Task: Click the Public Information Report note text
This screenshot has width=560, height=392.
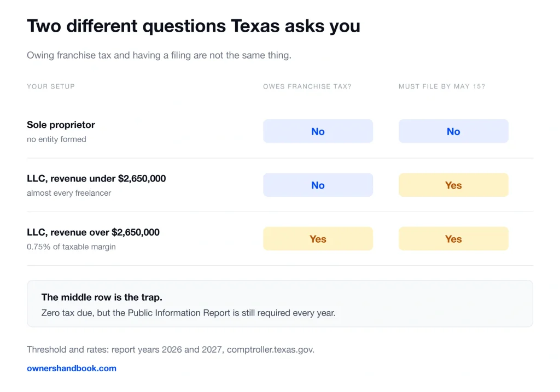Action: pos(188,313)
